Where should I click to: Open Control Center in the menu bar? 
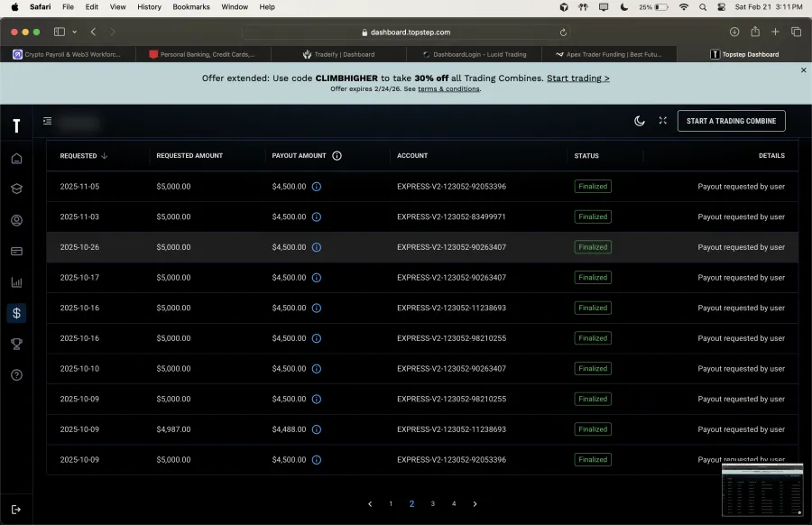(721, 7)
